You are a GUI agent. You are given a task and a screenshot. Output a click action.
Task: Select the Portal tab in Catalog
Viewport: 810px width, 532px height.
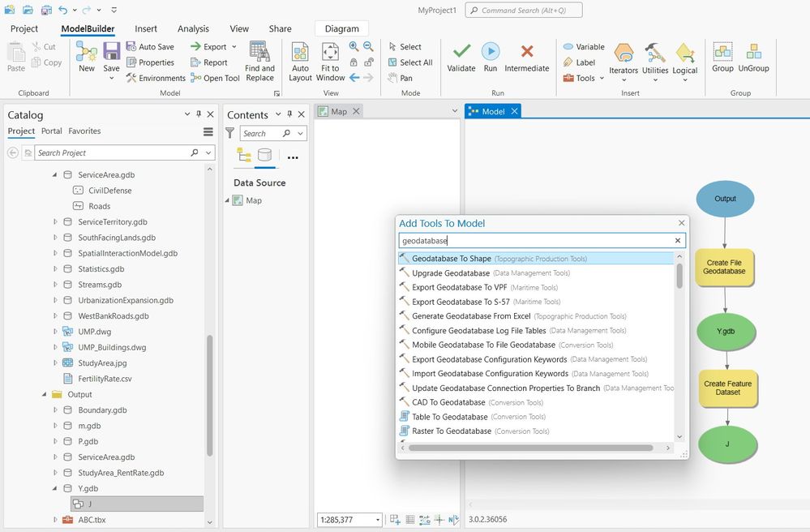(x=52, y=131)
